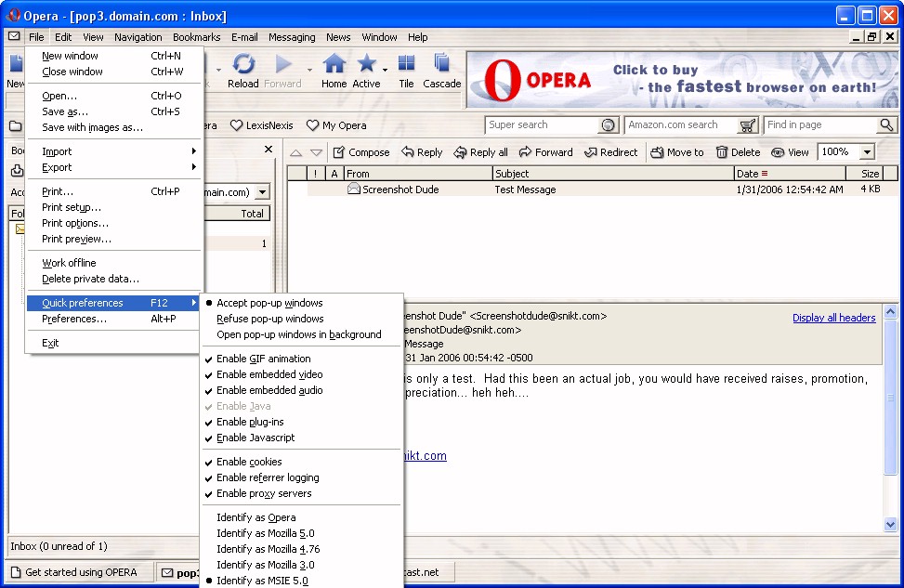Expand the Import submenu
Viewport: 904px width, 588px height.
[113, 151]
